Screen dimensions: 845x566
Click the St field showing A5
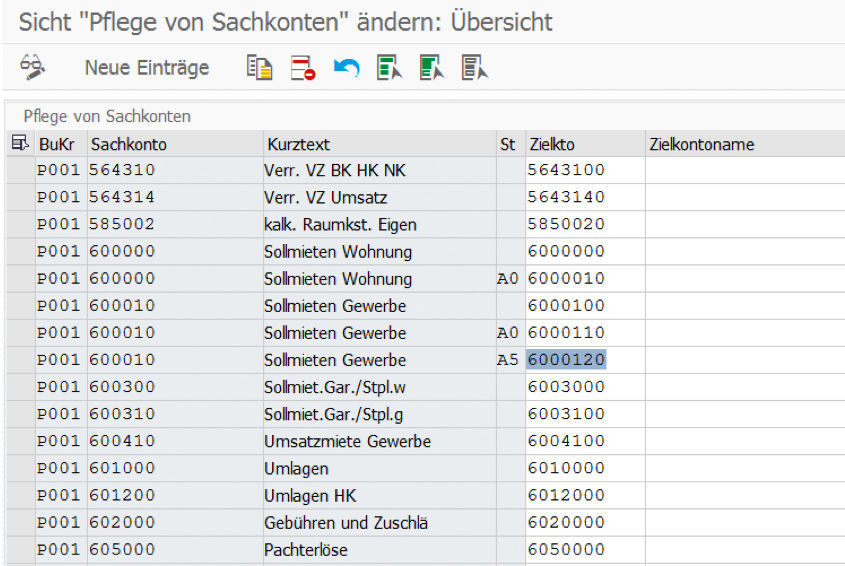(x=508, y=360)
